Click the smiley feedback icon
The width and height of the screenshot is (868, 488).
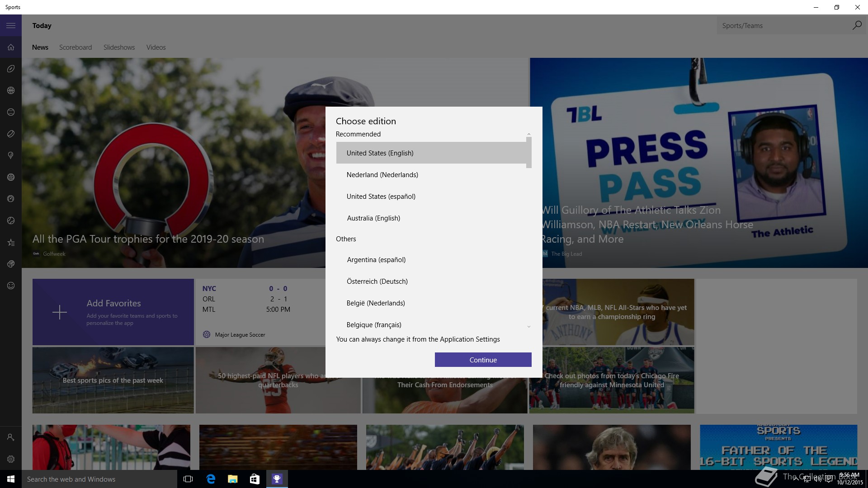point(11,286)
